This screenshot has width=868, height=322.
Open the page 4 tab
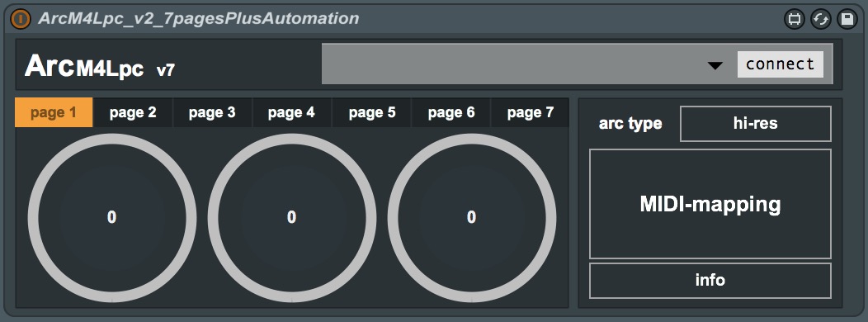click(292, 112)
